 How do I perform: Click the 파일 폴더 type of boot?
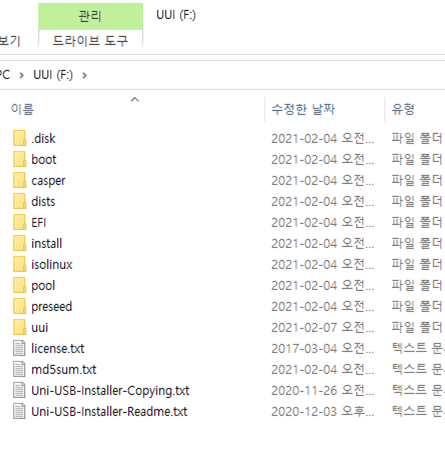tap(417, 159)
